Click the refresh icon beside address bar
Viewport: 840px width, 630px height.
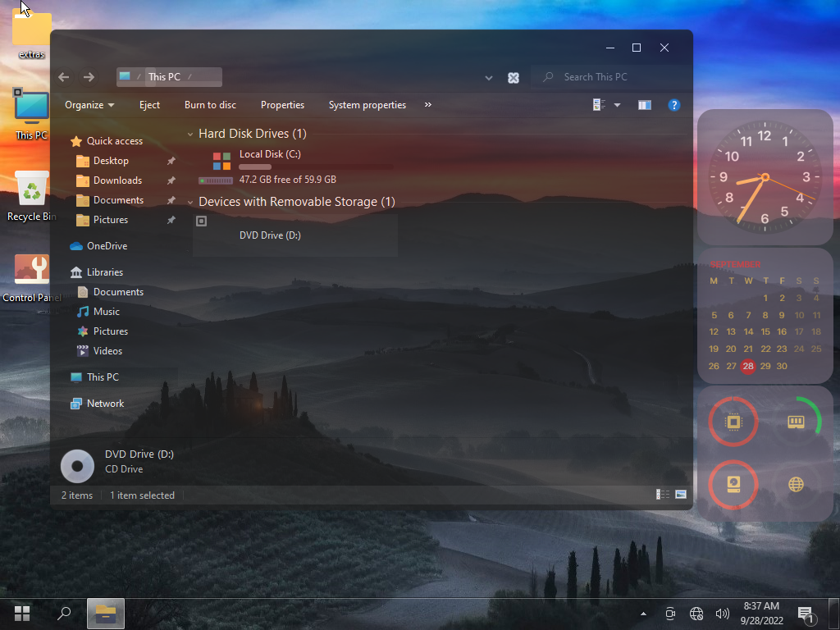click(x=514, y=78)
